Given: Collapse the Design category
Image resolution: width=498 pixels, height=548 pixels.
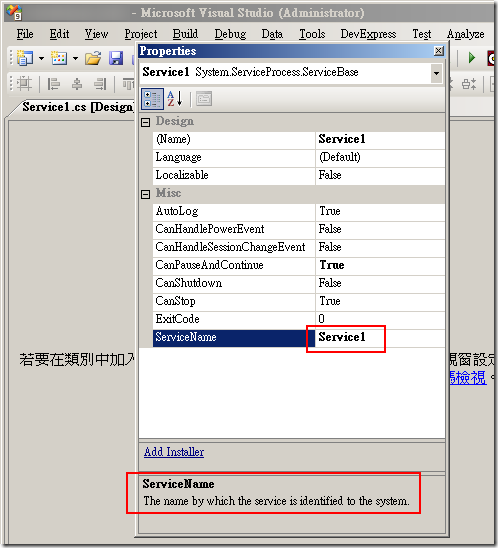Looking at the screenshot, I should point(145,122).
